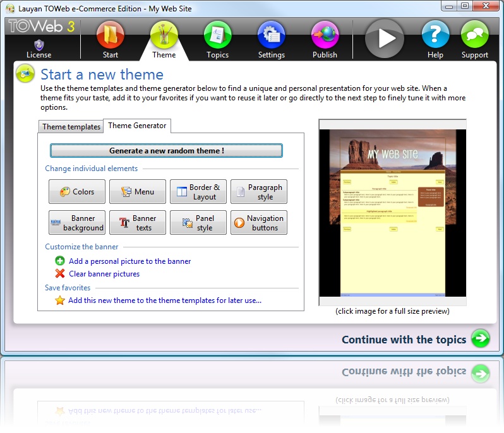Go to the Start step icon
Viewport: 504px width, 433px height.
[111, 35]
